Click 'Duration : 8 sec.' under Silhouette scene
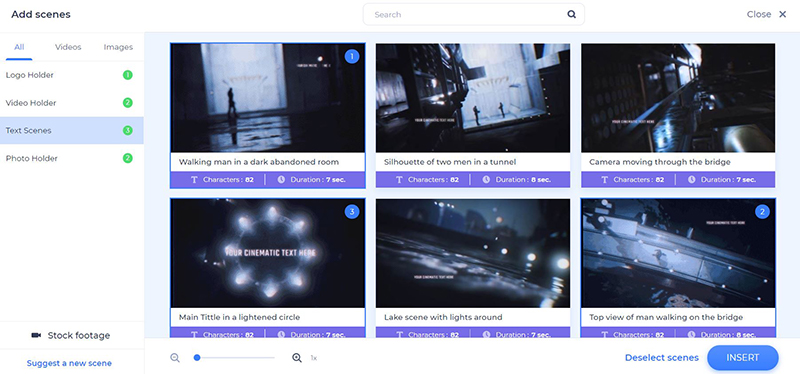 coord(523,180)
